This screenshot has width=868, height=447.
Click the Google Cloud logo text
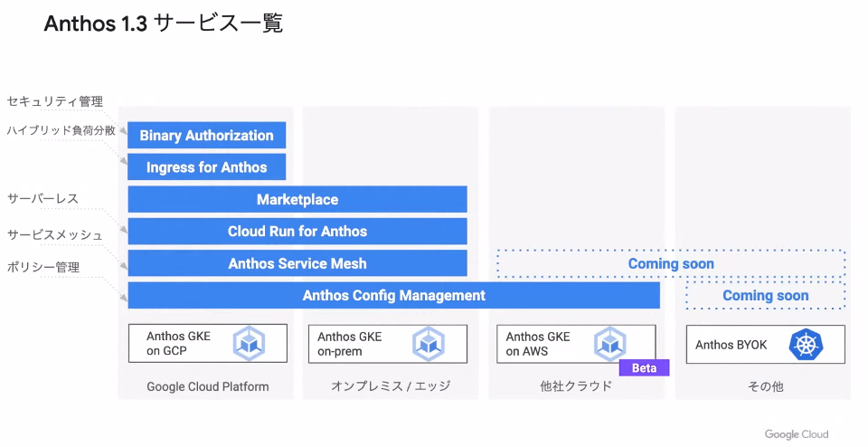click(797, 434)
